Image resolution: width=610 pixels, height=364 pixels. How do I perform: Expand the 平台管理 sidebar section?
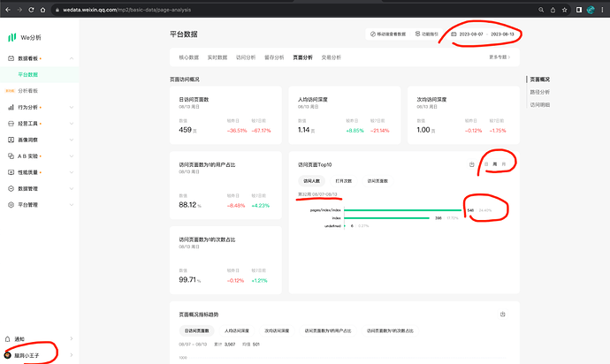72,205
